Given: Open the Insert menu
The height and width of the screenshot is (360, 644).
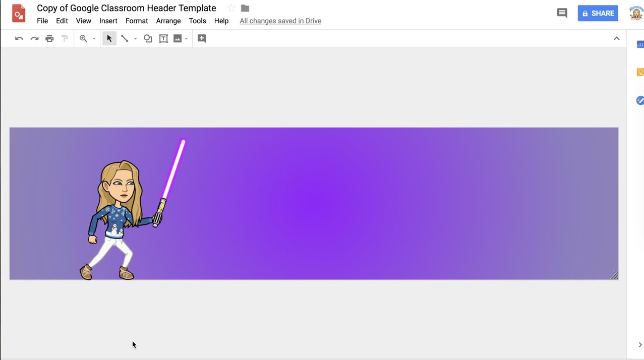Looking at the screenshot, I should 108,21.
